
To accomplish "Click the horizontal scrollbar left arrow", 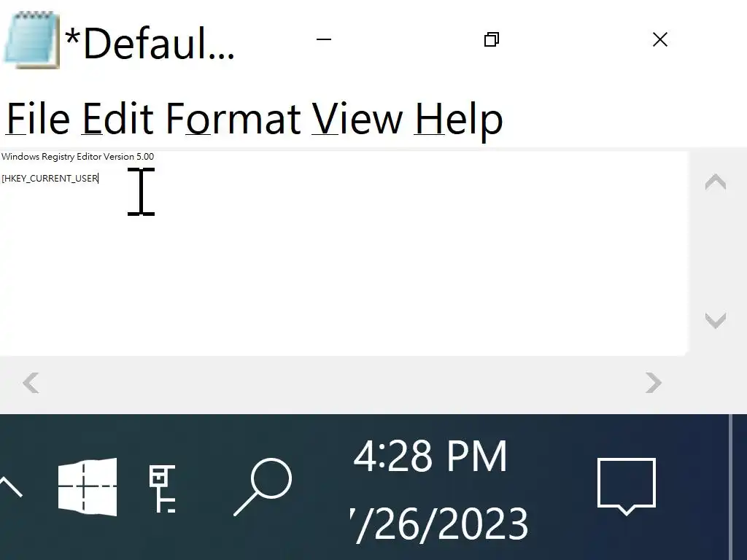I will point(31,383).
